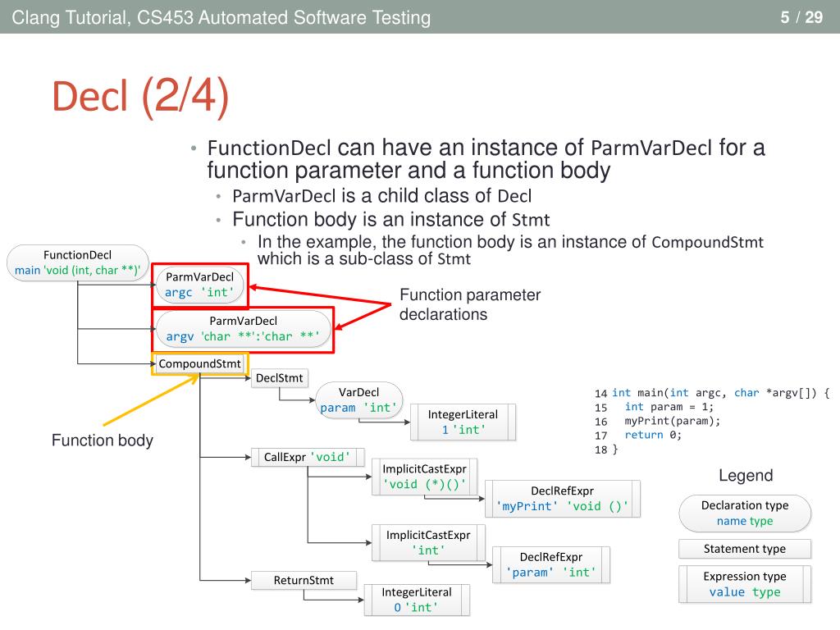Click the page counter '5 / 29'
840x630 pixels.
pos(801,17)
